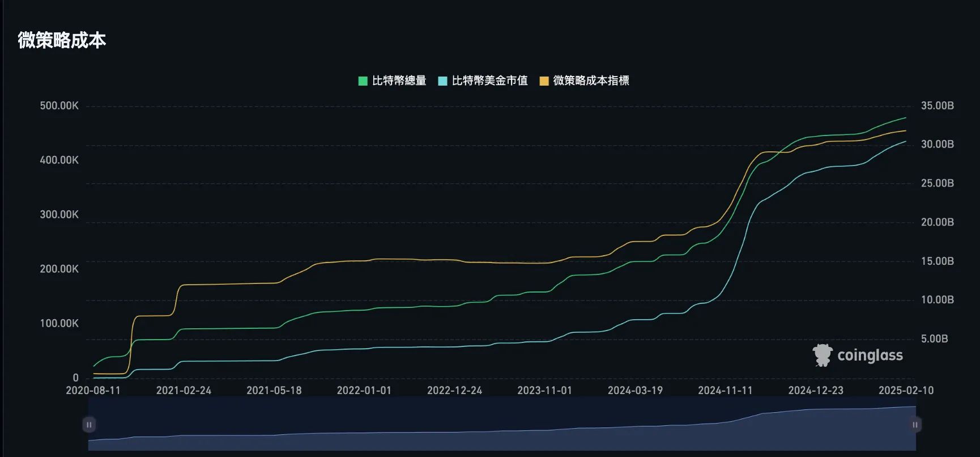Click the 500.00K left axis label
This screenshot has width=980, height=457.
pyautogui.click(x=59, y=106)
